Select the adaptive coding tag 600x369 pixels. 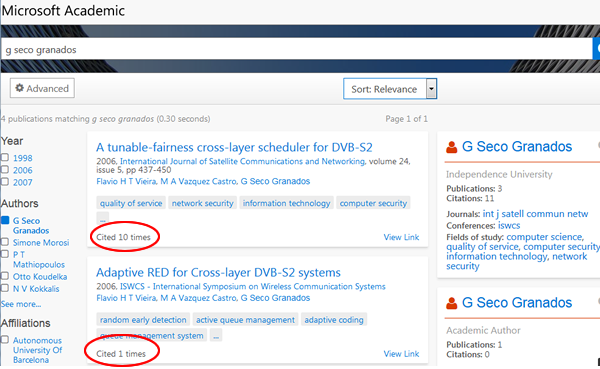point(334,320)
